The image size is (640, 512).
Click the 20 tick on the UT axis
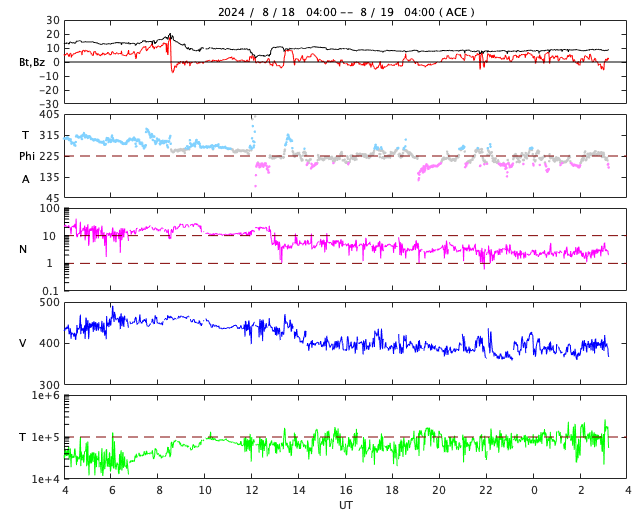point(439,490)
